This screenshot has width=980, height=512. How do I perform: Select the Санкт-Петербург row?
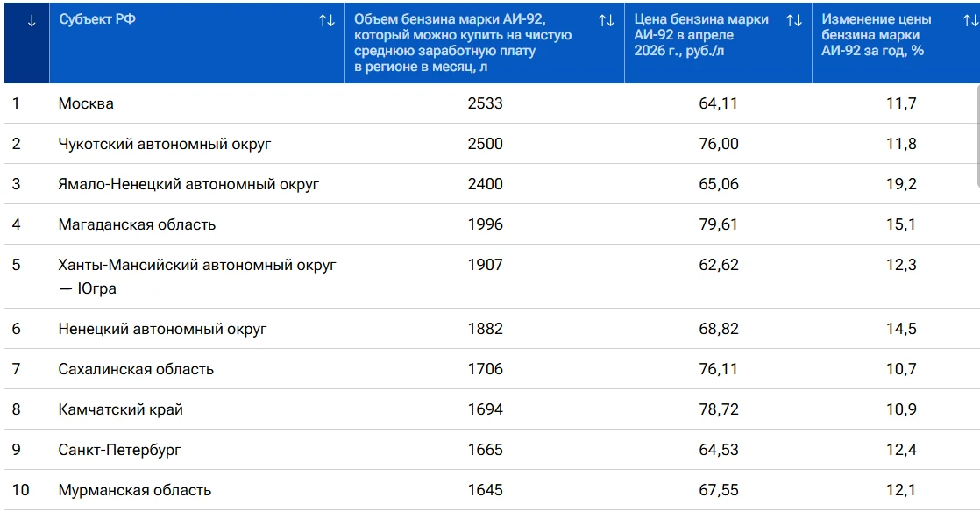point(492,450)
